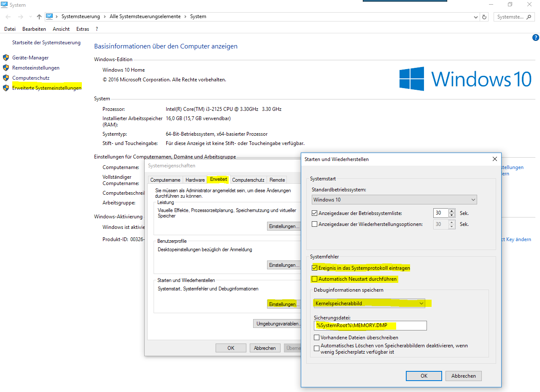
Task: Switch to the Computername tab
Action: click(165, 180)
